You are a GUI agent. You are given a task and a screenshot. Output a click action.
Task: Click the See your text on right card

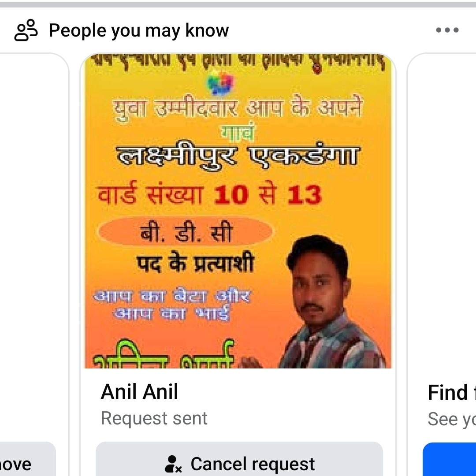pos(452,419)
